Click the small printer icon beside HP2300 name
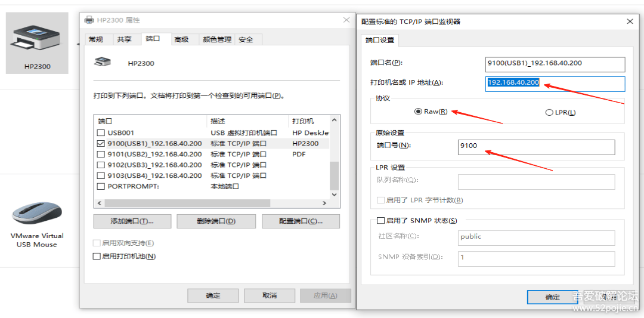Viewport: 644px width, 318px height. pos(103,62)
